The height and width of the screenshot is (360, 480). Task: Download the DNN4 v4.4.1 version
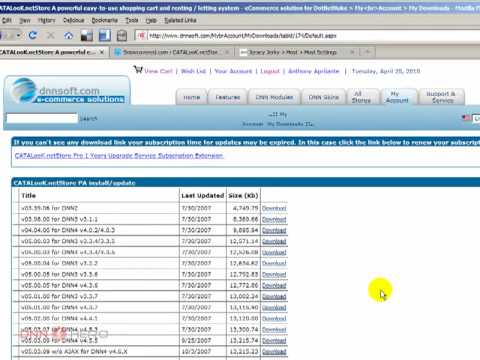click(x=274, y=318)
